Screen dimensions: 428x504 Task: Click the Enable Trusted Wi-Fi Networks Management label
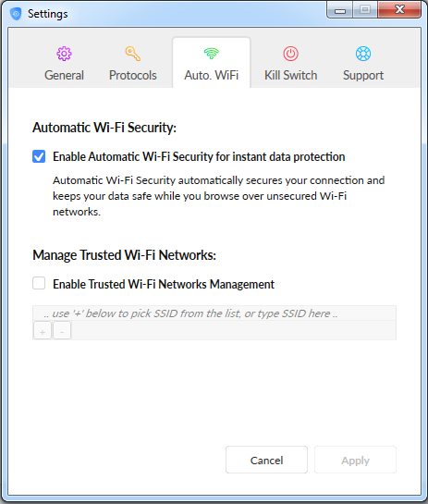coord(164,284)
